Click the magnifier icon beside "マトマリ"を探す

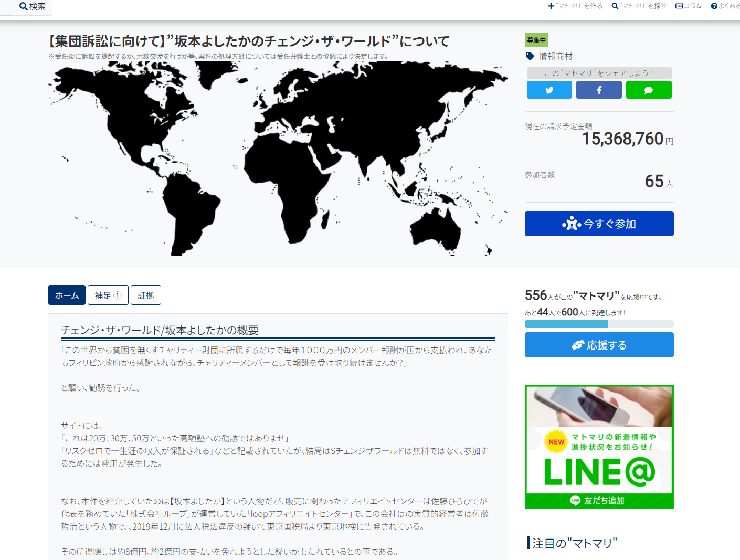tap(615, 6)
